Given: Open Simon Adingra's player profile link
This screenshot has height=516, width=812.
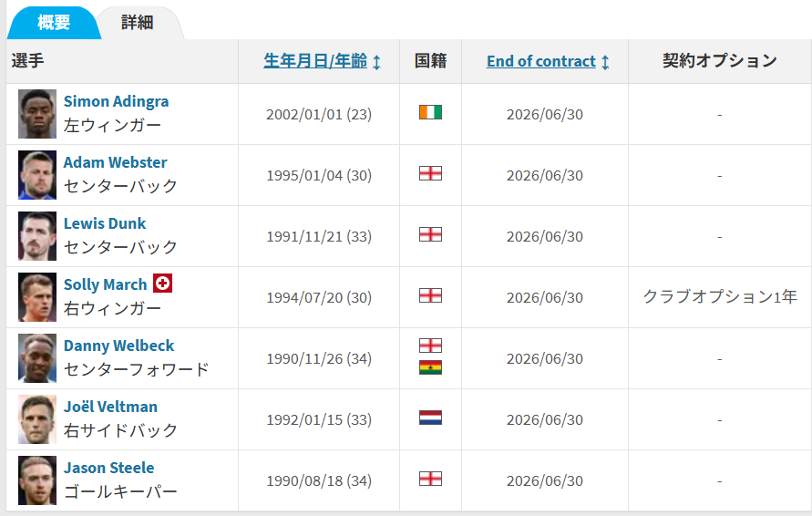Looking at the screenshot, I should (x=116, y=101).
